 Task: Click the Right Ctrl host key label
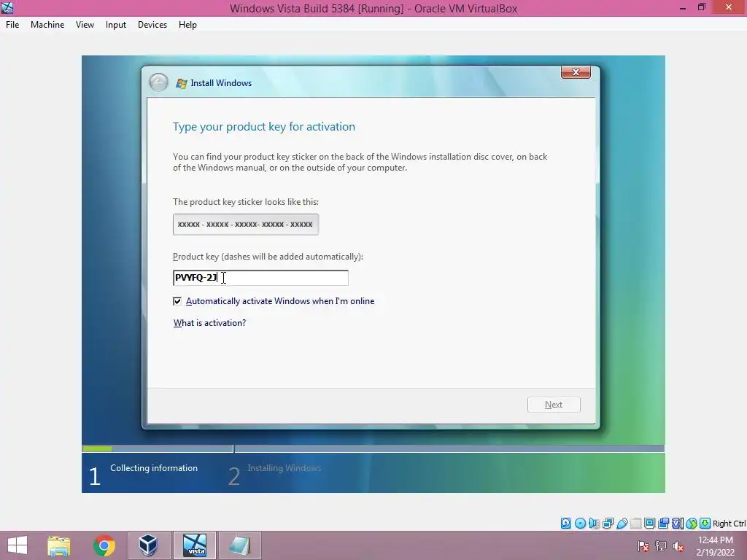pyautogui.click(x=729, y=524)
